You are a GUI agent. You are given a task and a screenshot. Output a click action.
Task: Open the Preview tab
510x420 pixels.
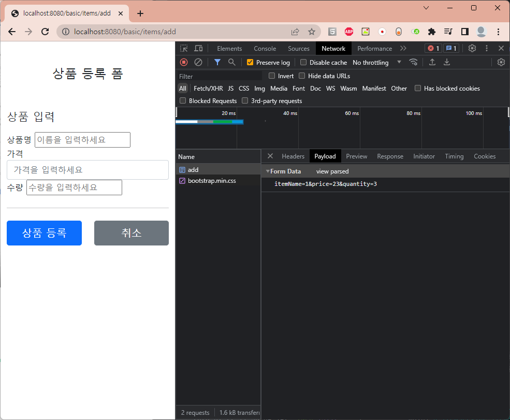coord(356,156)
